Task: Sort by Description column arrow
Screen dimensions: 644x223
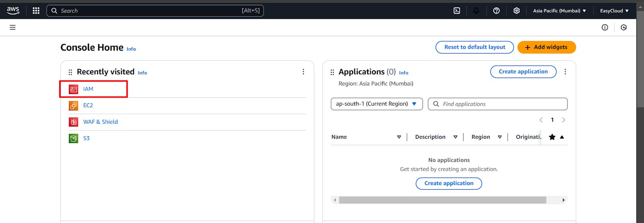Action: (x=455, y=137)
